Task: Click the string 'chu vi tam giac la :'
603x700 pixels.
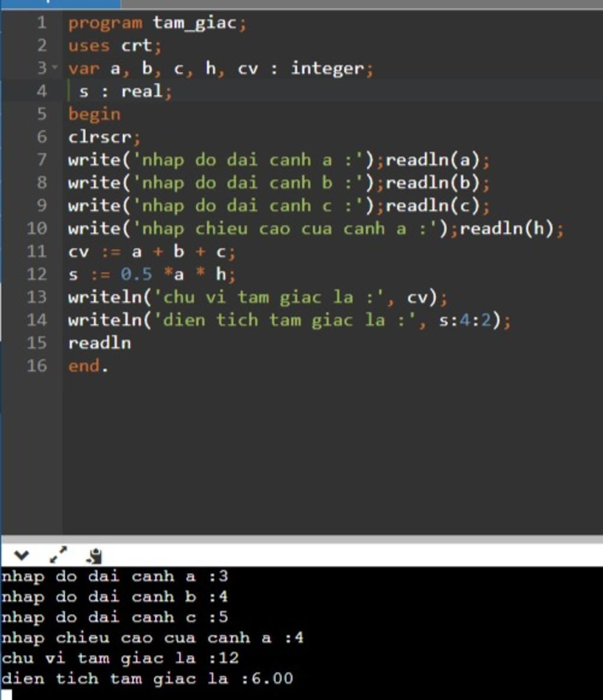Action: tap(269, 298)
